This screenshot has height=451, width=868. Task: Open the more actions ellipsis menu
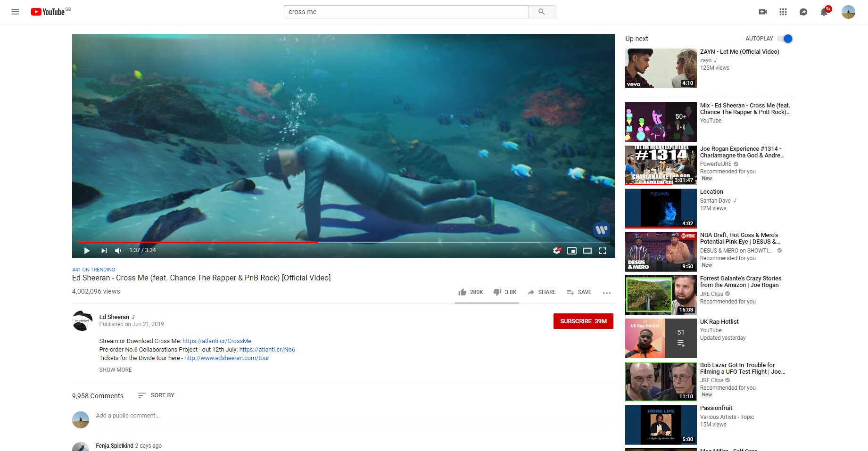[x=607, y=293]
